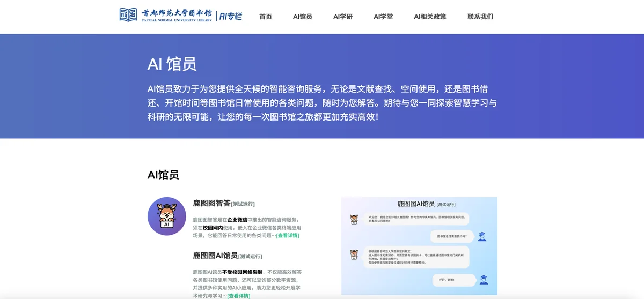644x299 pixels.
Task: Open the Capital Normal University Library logo
Action: pos(166,15)
